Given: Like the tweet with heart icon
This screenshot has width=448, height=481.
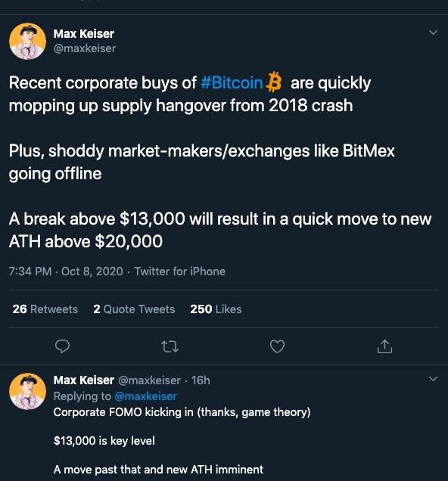Looking at the screenshot, I should pyautogui.click(x=277, y=346).
